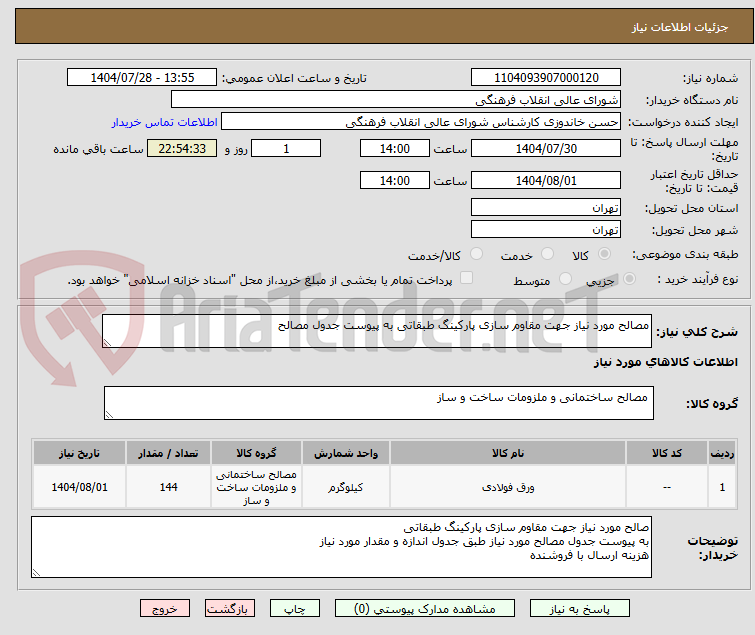Viewport: 755px width, 635px height.
Task: Click the 'کد کالا' column header
Action: click(x=667, y=454)
